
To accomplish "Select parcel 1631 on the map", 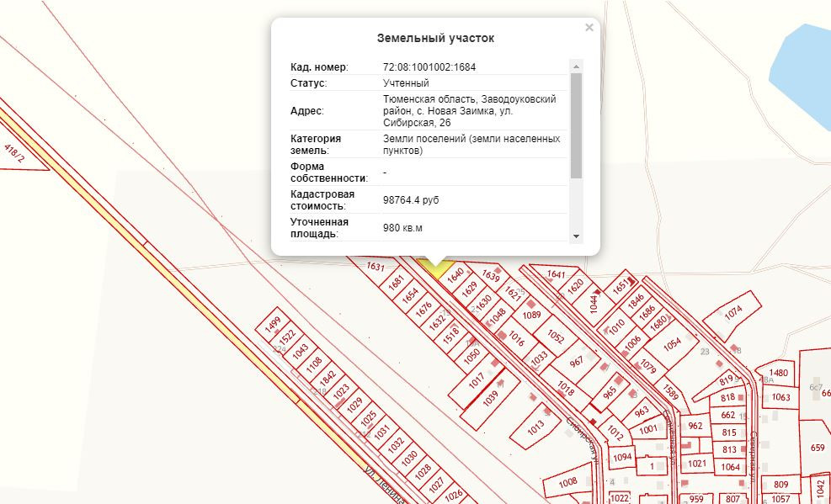I will point(375,266).
